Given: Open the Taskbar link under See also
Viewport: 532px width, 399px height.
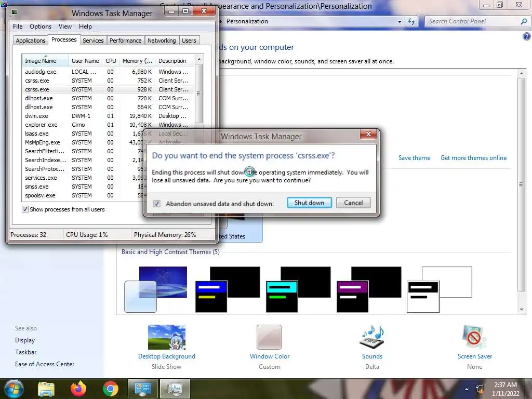Looking at the screenshot, I should coord(25,352).
